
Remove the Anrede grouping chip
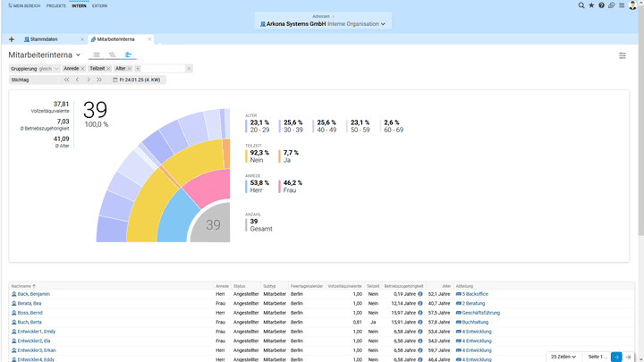[x=82, y=69]
